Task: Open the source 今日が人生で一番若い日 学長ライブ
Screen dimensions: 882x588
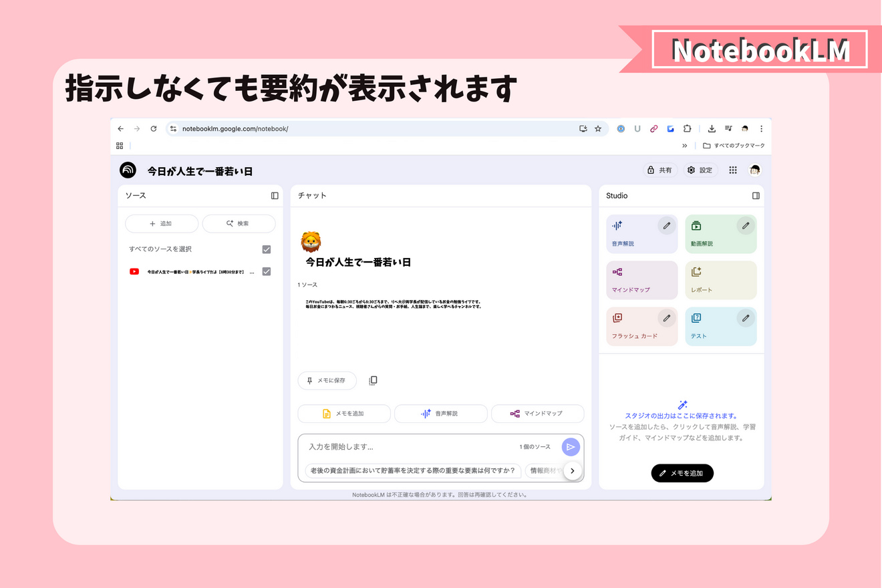Action: click(x=200, y=272)
